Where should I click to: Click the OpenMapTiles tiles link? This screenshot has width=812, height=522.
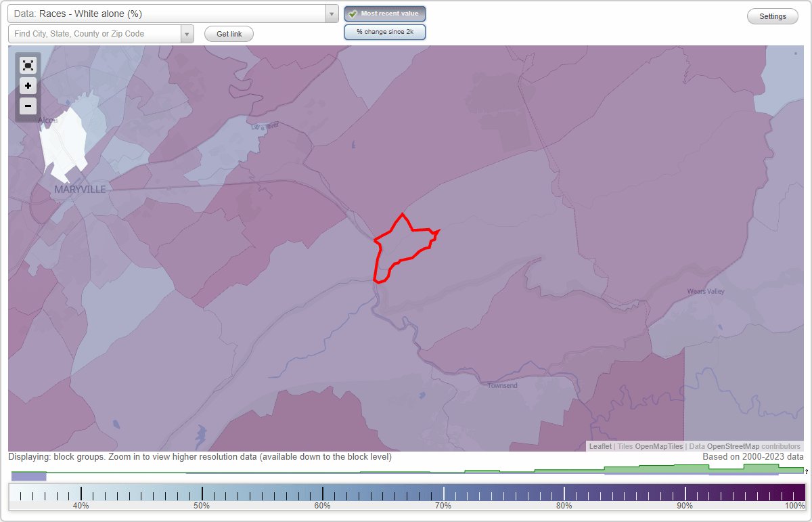click(x=657, y=446)
